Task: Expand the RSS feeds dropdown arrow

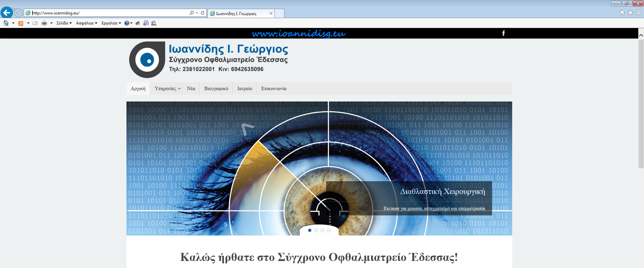Action: (28, 23)
